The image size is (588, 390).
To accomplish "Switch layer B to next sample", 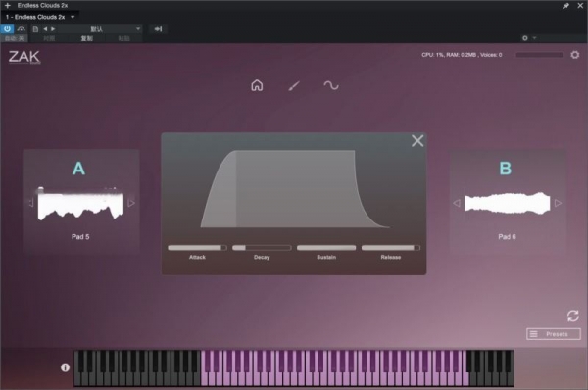I will click(x=558, y=203).
